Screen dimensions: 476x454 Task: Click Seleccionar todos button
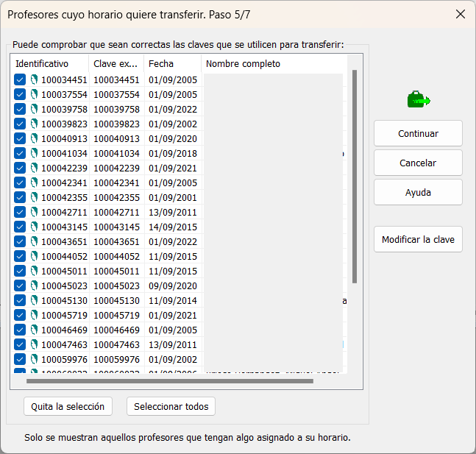171,407
